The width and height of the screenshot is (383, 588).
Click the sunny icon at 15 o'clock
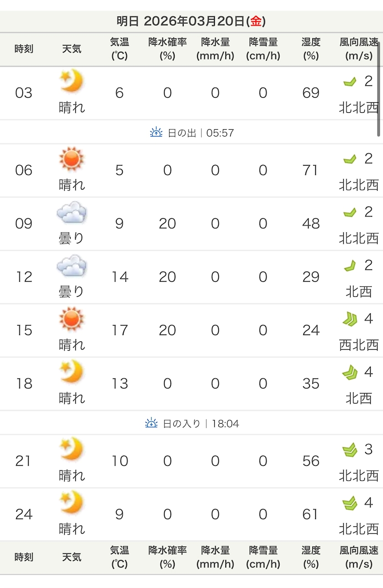[x=72, y=319]
